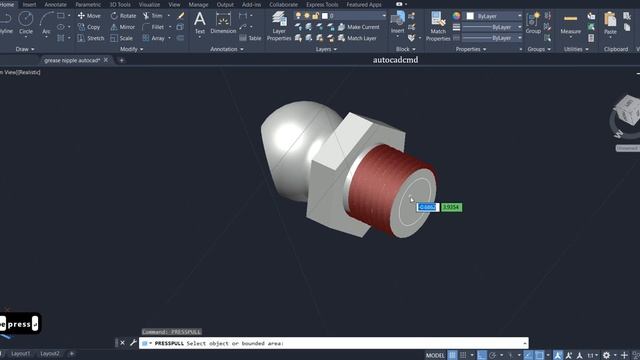Image resolution: width=640 pixels, height=360 pixels.
Task: Select the Circle drawing tool
Action: pos(26,23)
